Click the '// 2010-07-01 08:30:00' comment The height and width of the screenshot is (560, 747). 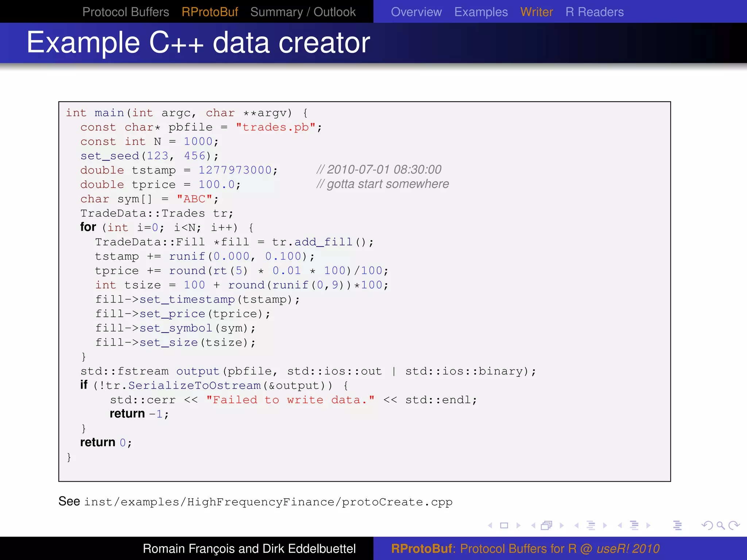click(x=379, y=170)
